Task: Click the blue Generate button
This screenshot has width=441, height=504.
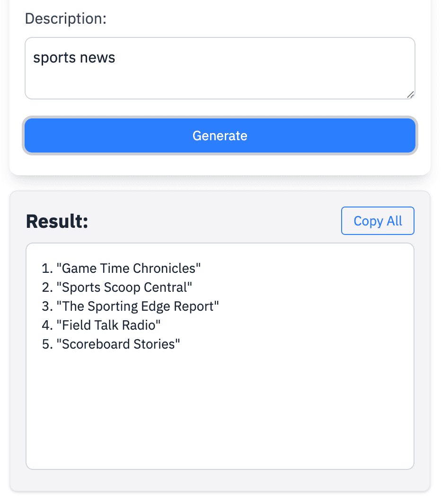Action: [220, 135]
